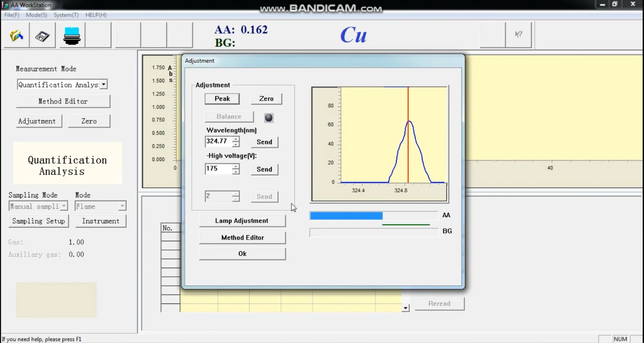Open the File(F) menu
Viewport: 644px width, 343px height.
(x=12, y=15)
